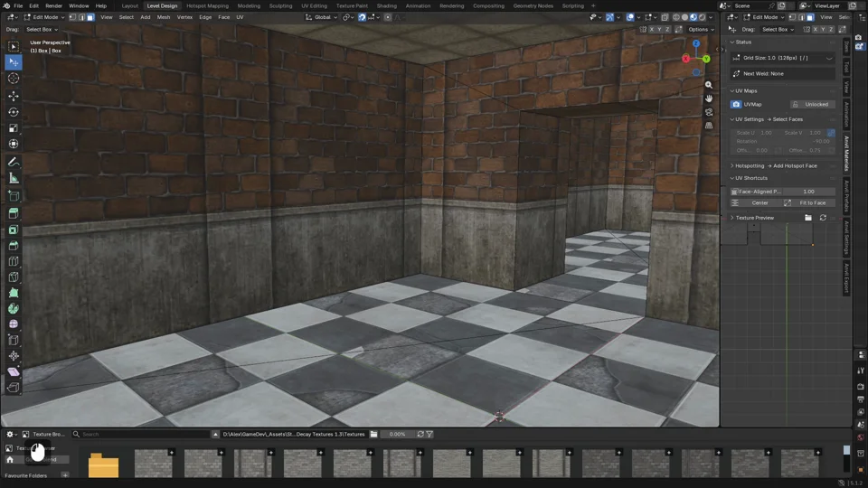868x488 pixels.
Task: Toggle snapping magnet in viewport header
Action: [362, 17]
